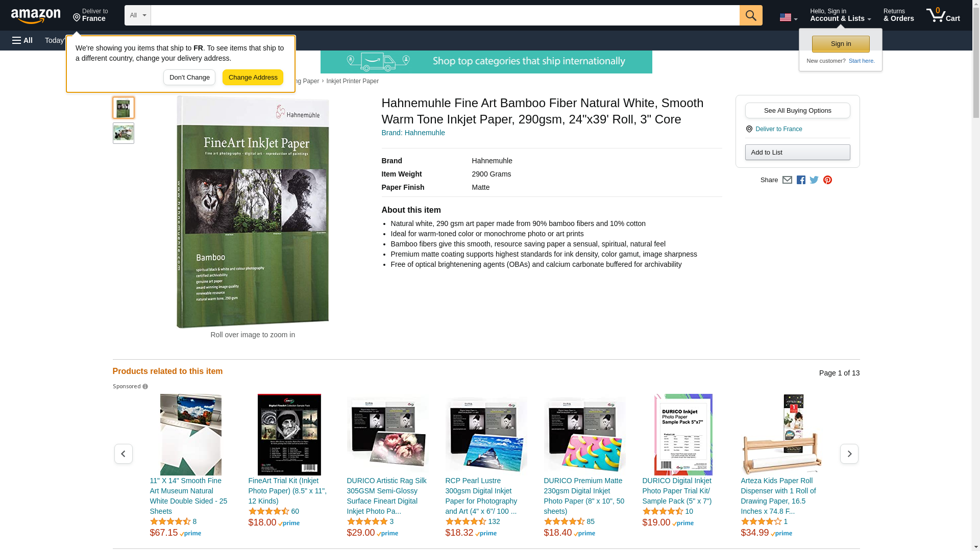Open the cart icon
980x551 pixels.
click(943, 15)
